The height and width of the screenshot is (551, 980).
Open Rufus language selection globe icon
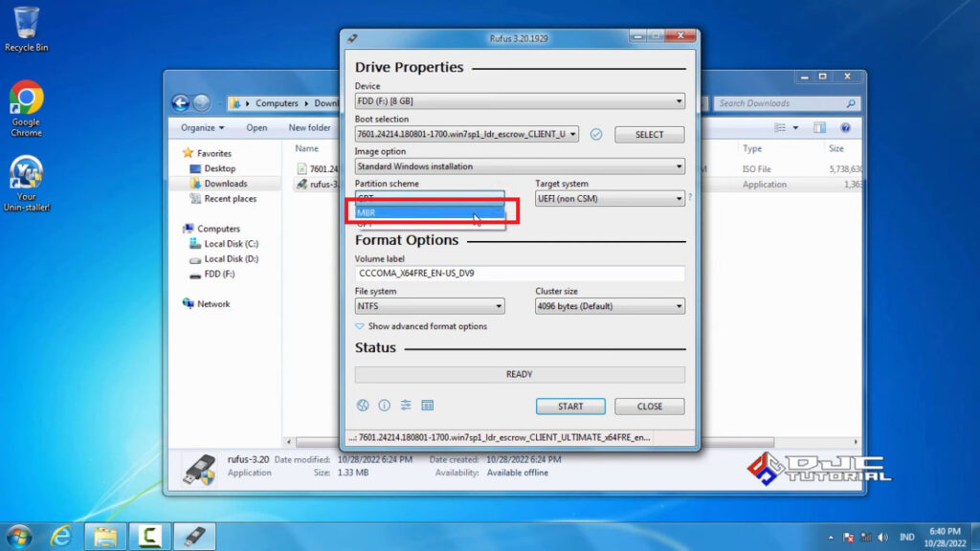coord(363,406)
